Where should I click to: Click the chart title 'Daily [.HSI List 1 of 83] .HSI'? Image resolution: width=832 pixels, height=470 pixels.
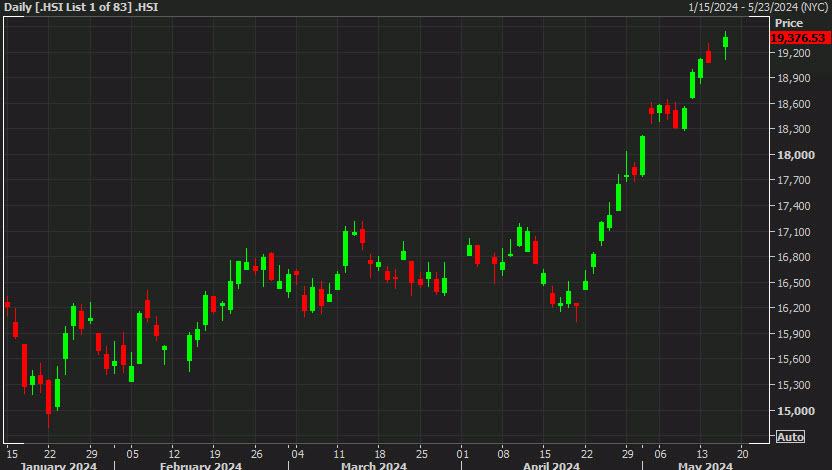click(81, 7)
